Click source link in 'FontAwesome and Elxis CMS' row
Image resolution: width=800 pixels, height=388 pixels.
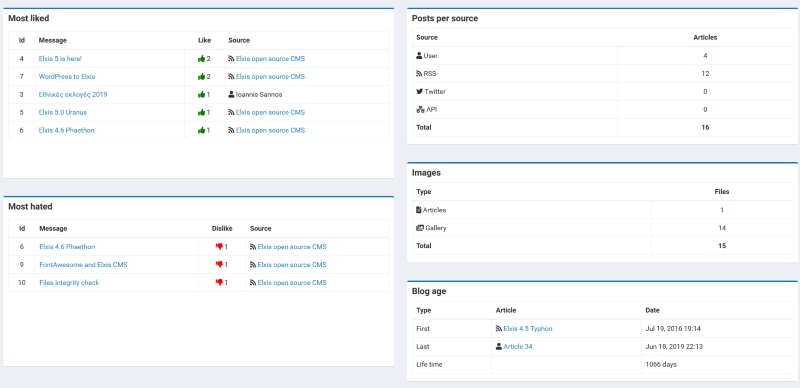click(292, 264)
